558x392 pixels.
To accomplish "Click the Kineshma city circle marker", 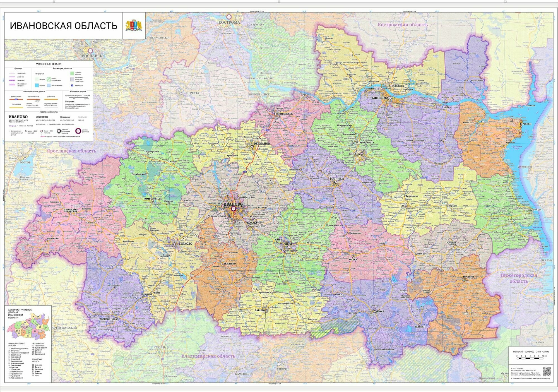I will click(391, 98).
